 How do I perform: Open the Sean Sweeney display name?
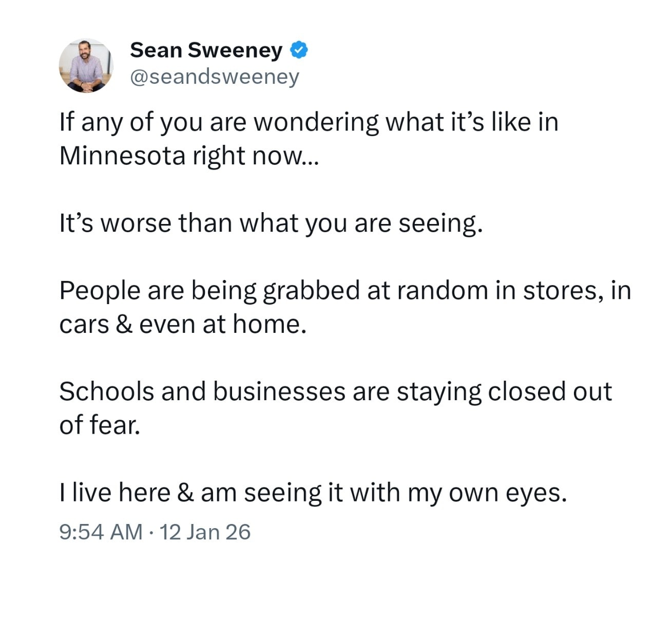[206, 50]
